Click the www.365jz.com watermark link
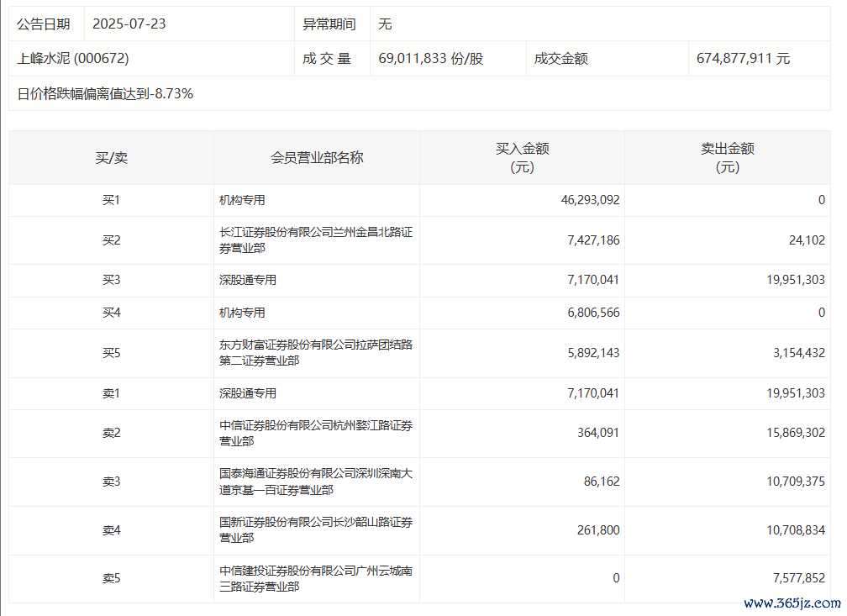Screen dimensions: 847x616 tap(792, 603)
